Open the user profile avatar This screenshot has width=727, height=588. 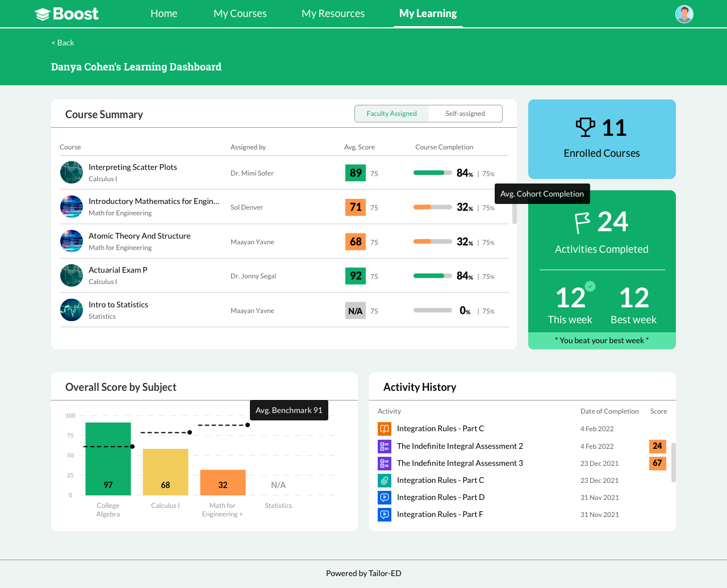point(684,14)
